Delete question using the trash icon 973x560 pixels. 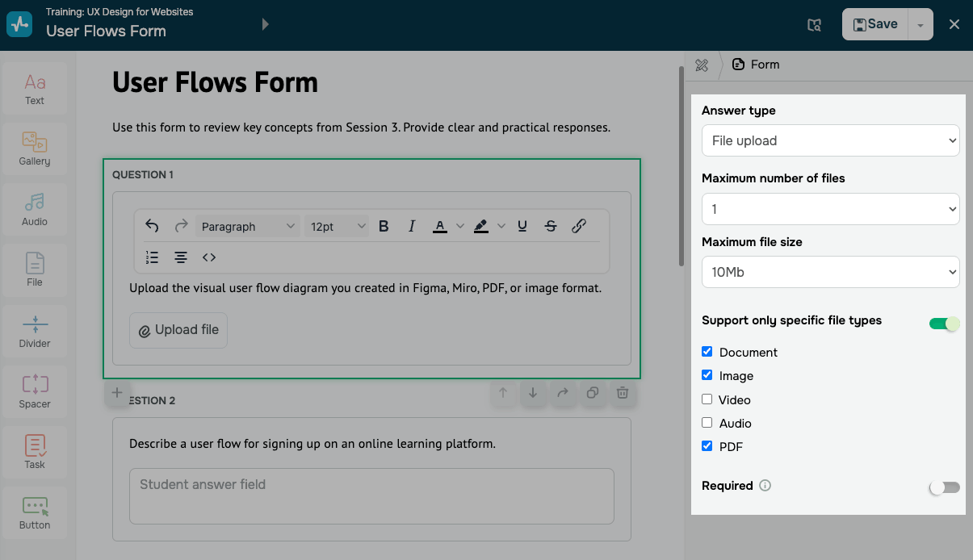pyautogui.click(x=622, y=393)
